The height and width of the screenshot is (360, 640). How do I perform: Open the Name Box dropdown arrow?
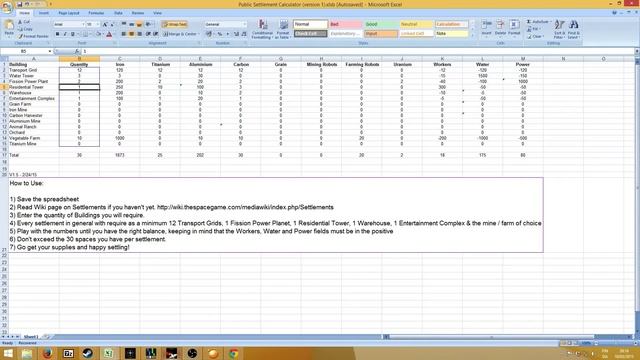[50, 51]
